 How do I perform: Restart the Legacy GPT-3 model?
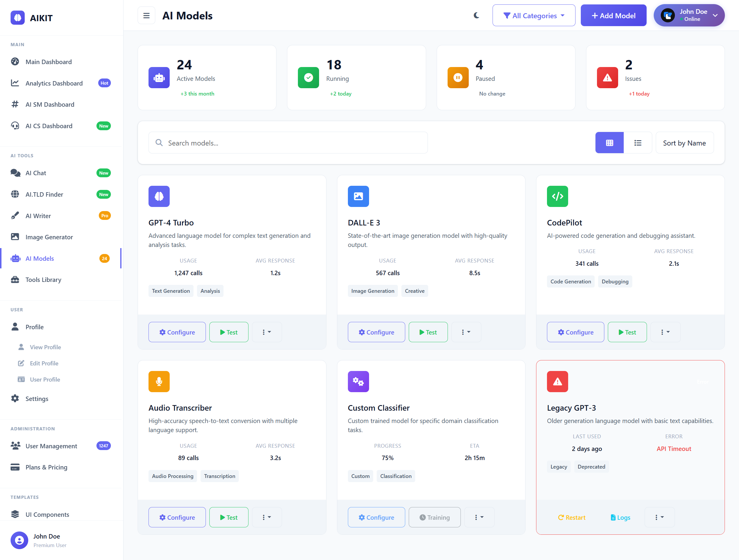click(572, 517)
